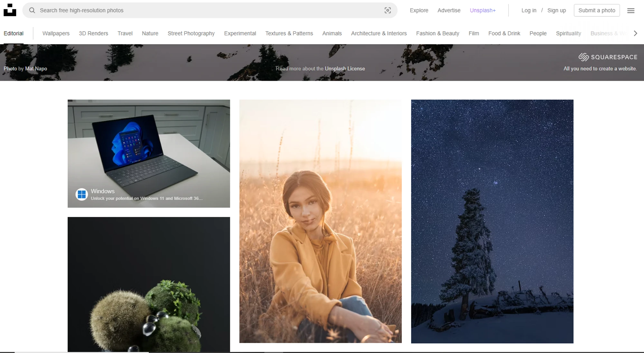Select the 3D Renders category
644x353 pixels.
point(93,33)
